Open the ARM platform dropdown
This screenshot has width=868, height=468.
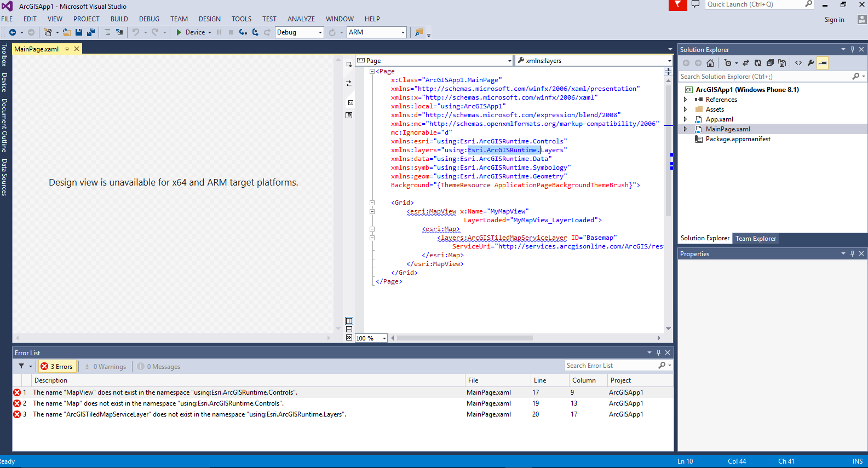(377, 32)
